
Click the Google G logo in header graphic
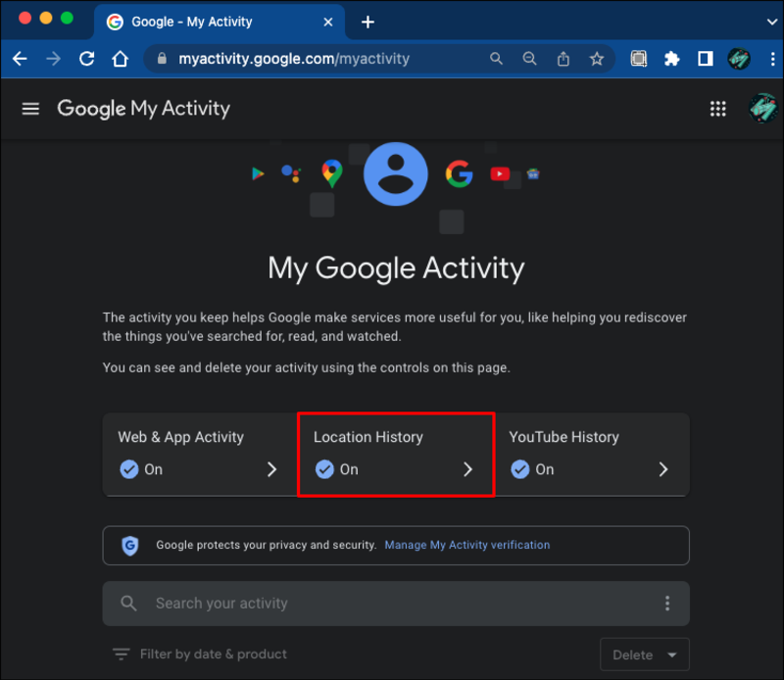tap(459, 174)
